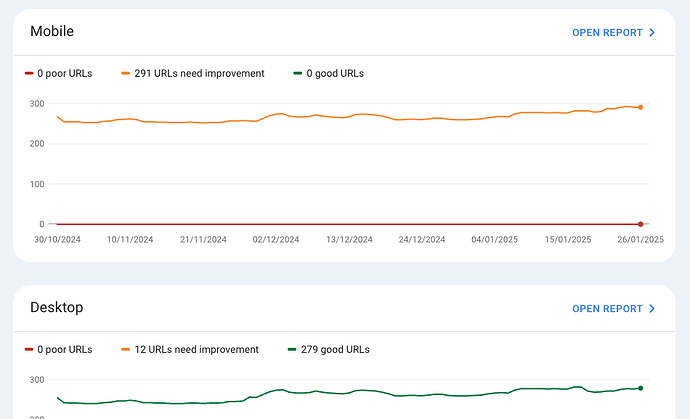Open the Mobile report link

coord(613,33)
